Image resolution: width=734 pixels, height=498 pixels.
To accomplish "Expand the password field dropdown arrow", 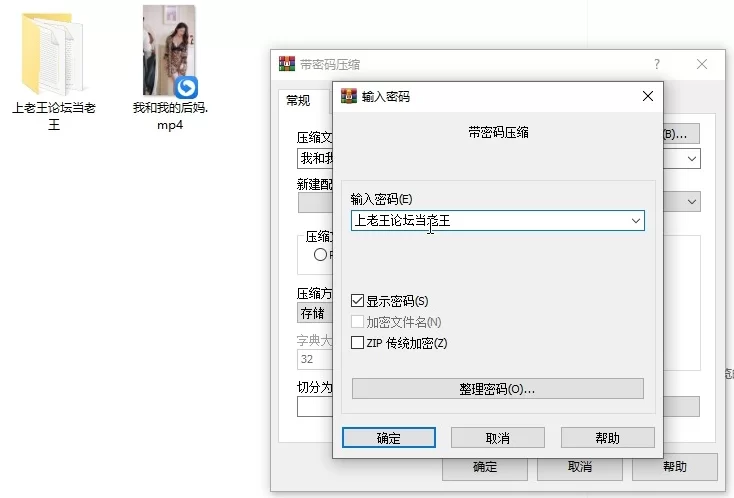I will click(x=635, y=220).
